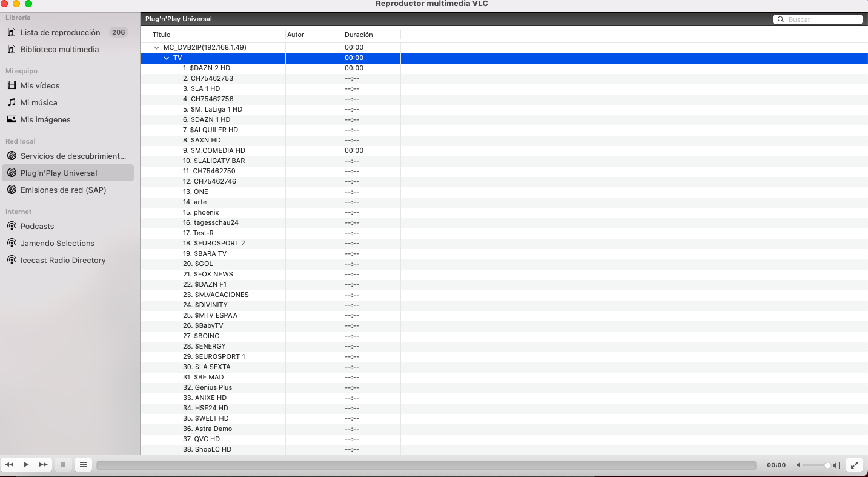The image size is (868, 477).
Task: Sort list by the Título column header
Action: coord(162,35)
